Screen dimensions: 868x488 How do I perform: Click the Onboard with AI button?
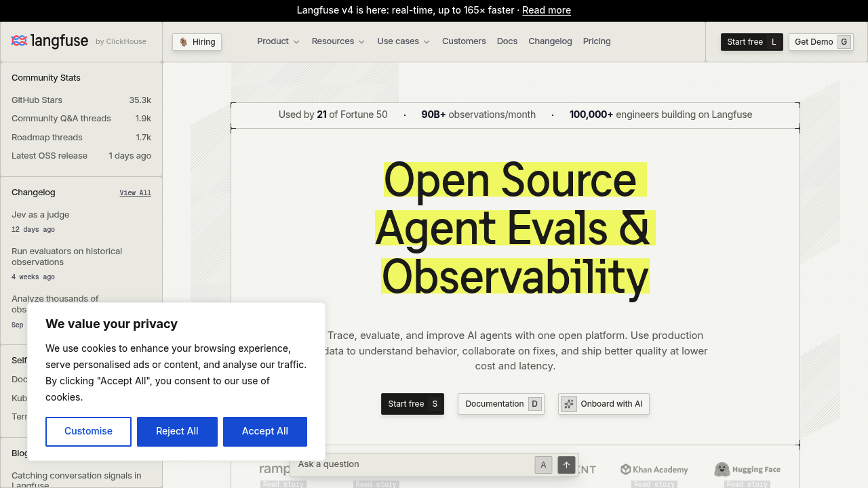(x=604, y=404)
